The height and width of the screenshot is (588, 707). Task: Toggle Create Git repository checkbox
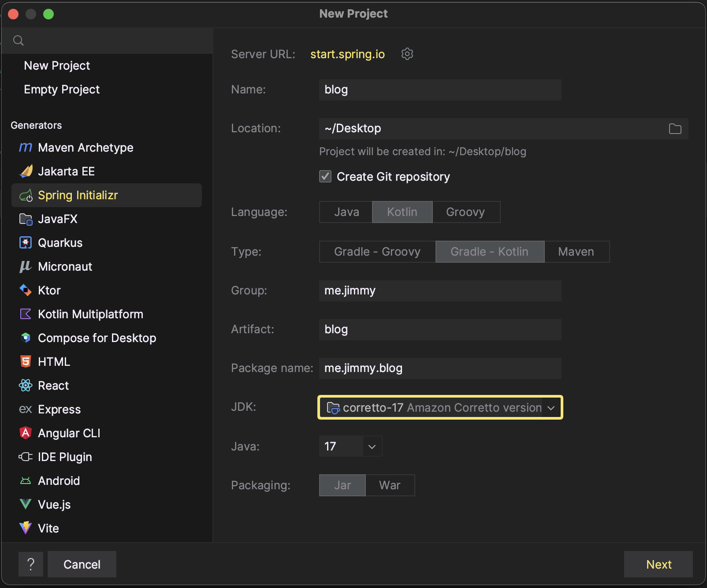point(325,177)
